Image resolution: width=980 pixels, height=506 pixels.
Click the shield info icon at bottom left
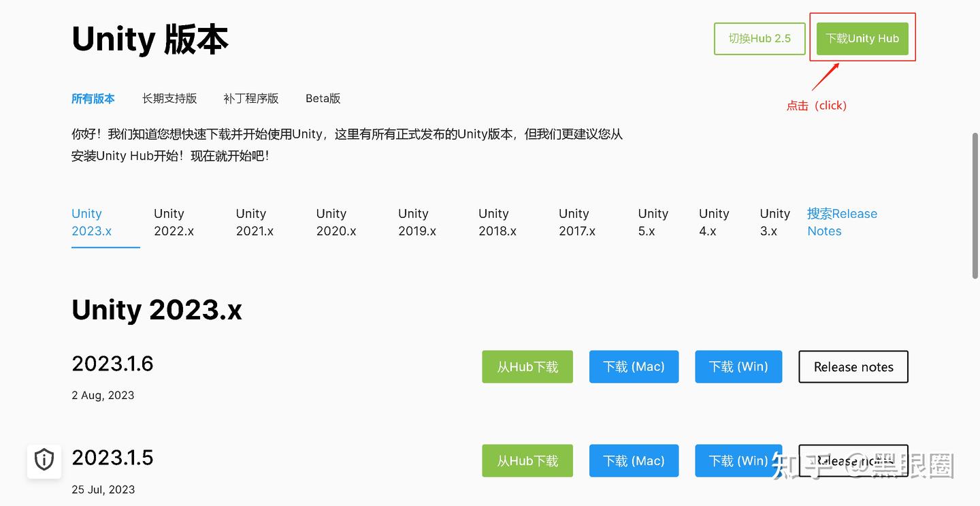(x=44, y=460)
